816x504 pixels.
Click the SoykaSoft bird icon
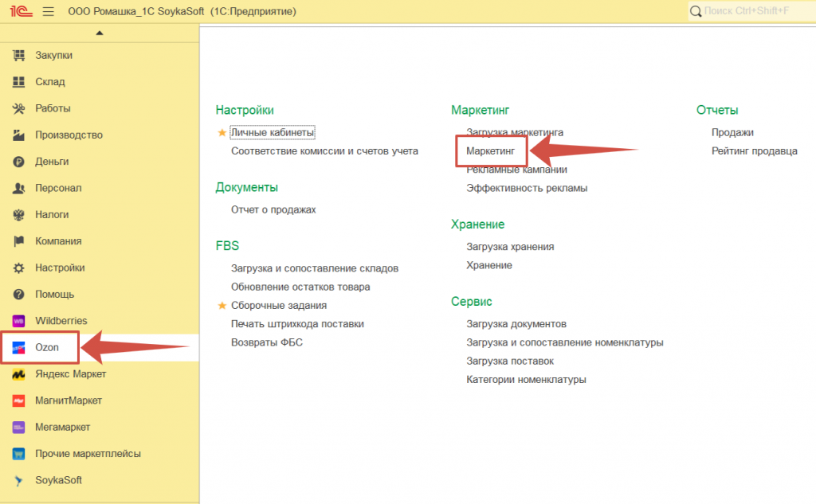tap(20, 480)
